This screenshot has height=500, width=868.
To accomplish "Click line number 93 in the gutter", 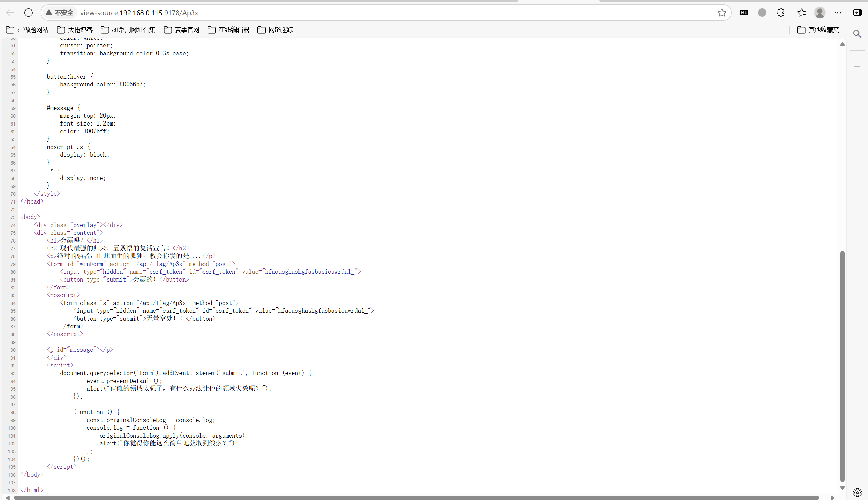I will pyautogui.click(x=13, y=373).
